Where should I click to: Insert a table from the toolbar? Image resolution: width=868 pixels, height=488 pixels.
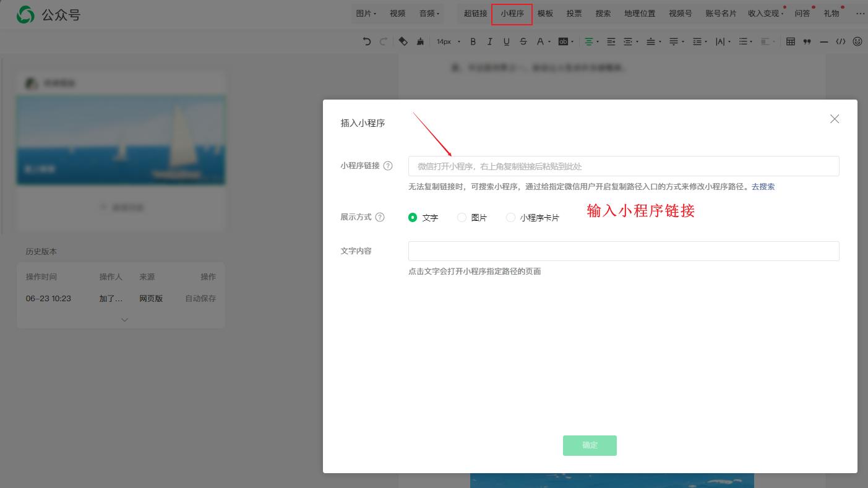pos(791,41)
